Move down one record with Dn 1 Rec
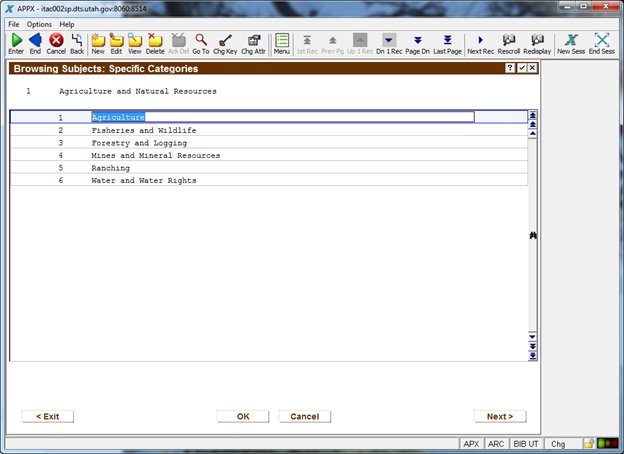 tap(389, 40)
